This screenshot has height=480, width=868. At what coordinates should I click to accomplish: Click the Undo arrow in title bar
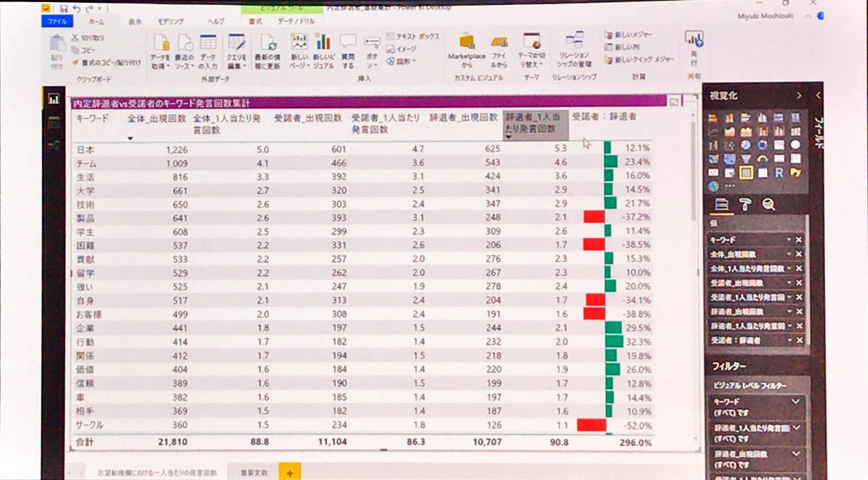(x=77, y=8)
